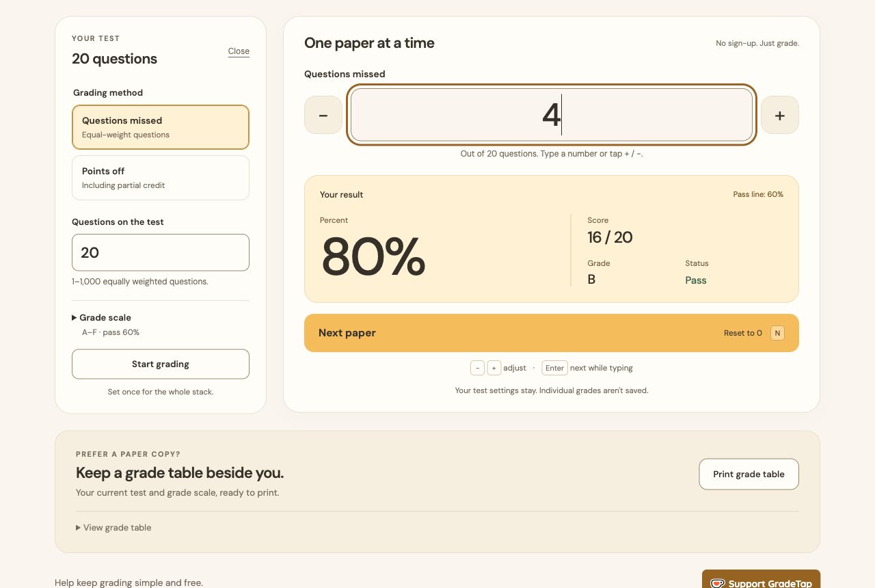Click the plus button to increase missed questions

(780, 115)
